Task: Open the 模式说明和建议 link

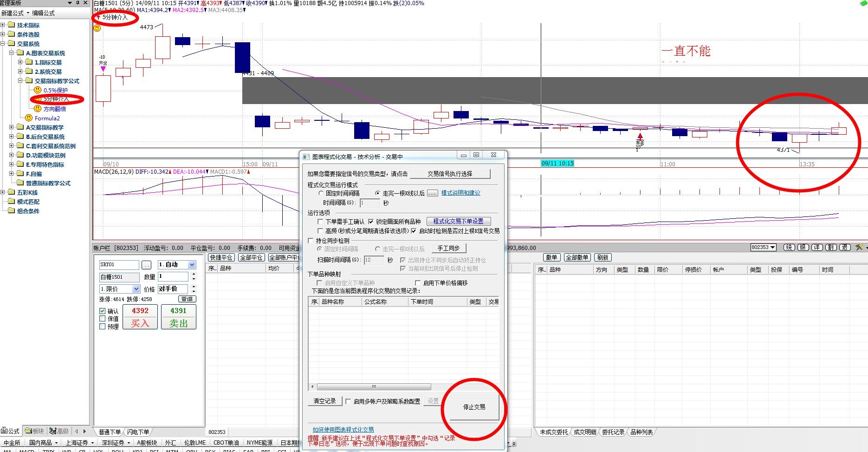Action: 460,193
